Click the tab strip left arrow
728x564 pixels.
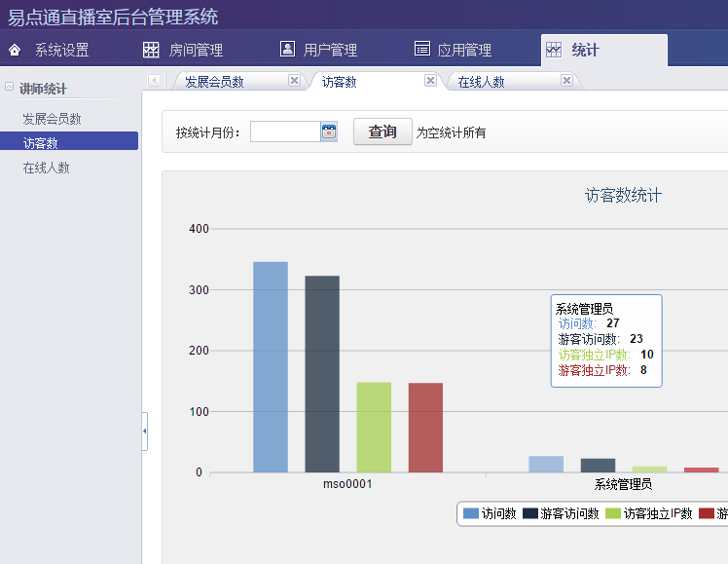tap(154, 81)
